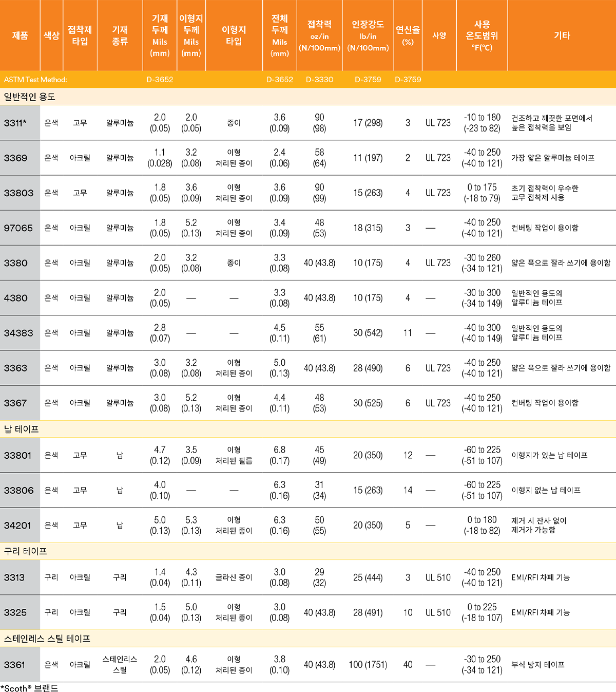Click the 제품 column header
The width and height of the screenshot is (616, 692).
point(20,35)
